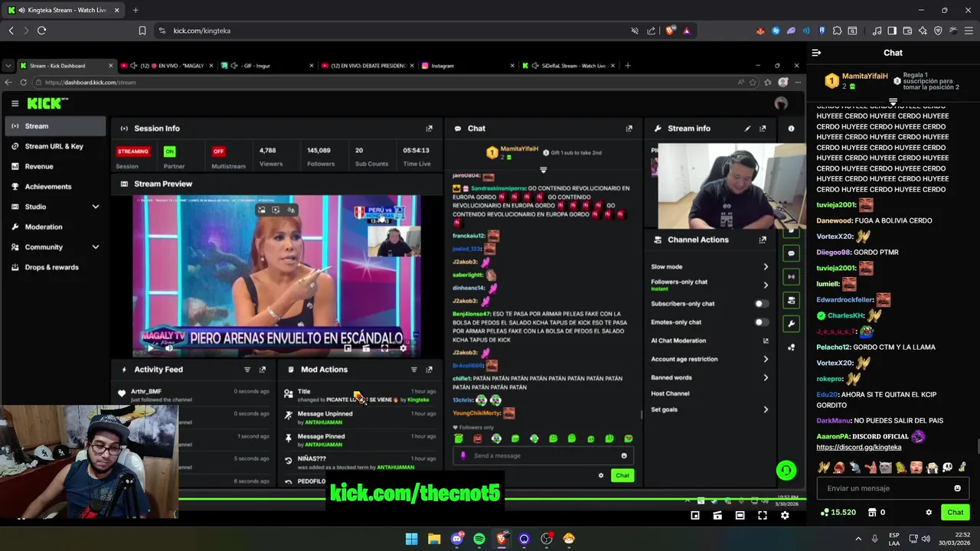Go back to the previous page

(x=11, y=31)
